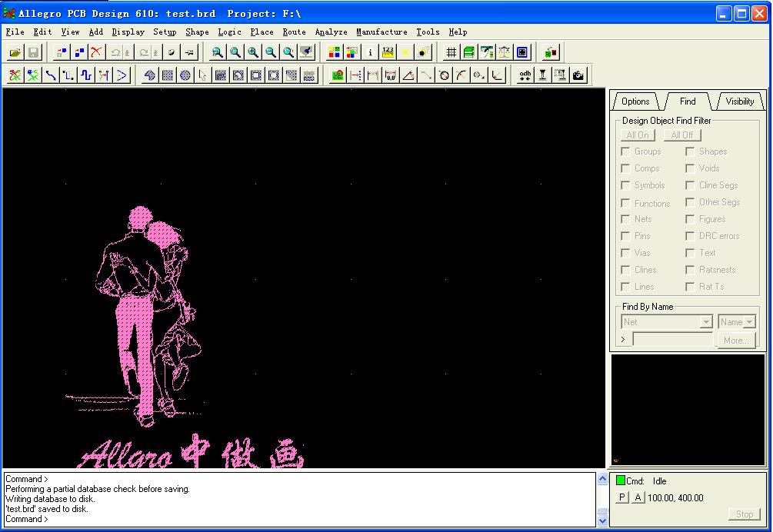The height and width of the screenshot is (532, 773).
Task: Toggle the Nets checkbox
Action: (625, 219)
